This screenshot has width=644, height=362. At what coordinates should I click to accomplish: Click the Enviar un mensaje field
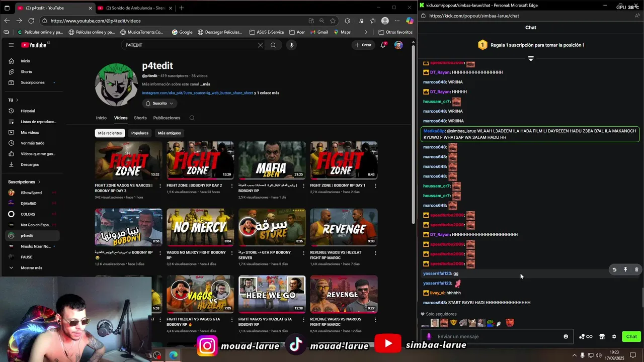pyautogui.click(x=498, y=336)
